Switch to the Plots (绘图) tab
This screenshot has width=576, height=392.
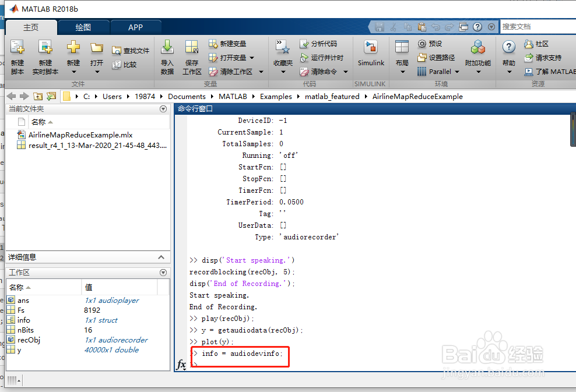tap(83, 27)
